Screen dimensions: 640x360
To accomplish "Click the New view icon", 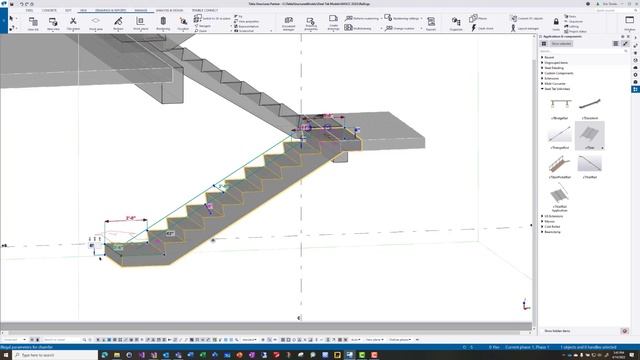I will click(53, 24).
